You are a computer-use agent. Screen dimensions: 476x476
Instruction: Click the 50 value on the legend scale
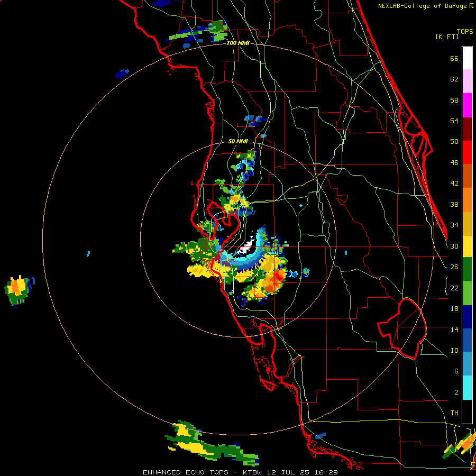(x=454, y=142)
